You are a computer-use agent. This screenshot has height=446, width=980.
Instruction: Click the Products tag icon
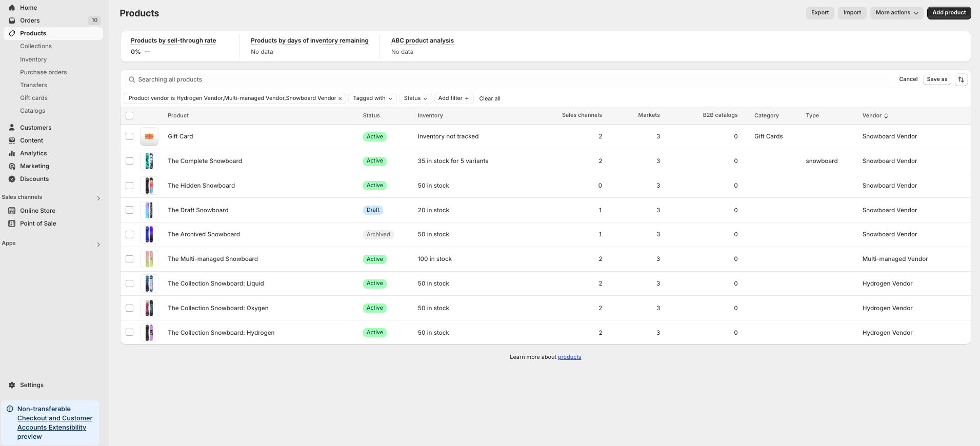(x=12, y=33)
